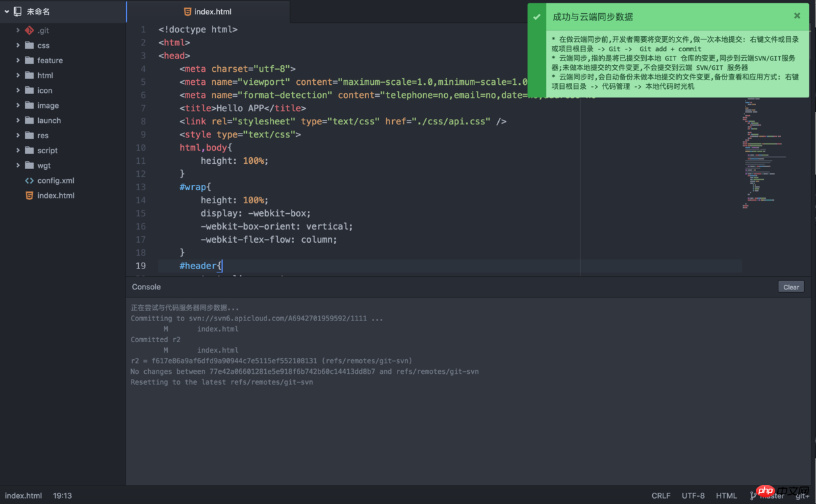Click the folder icon next to feature
Image resolution: width=816 pixels, height=504 pixels.
click(x=29, y=61)
